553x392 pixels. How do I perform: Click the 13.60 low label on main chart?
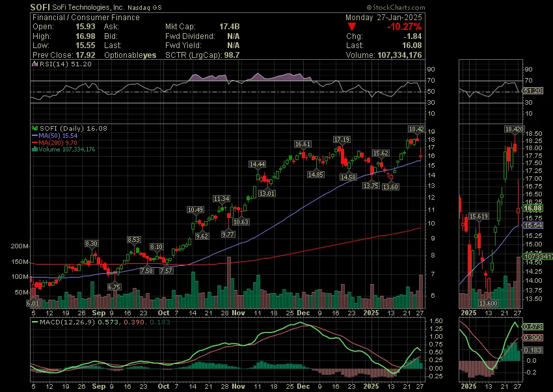coord(390,187)
